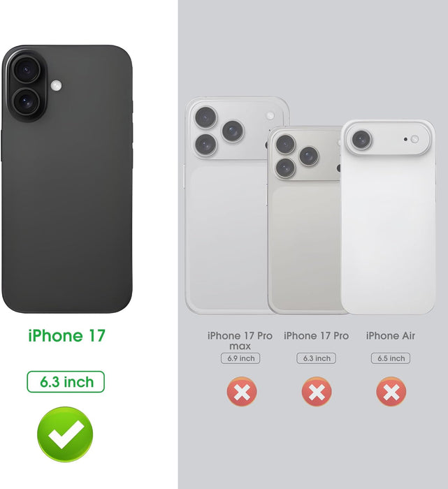This screenshot has height=489, width=448.
Task: Click the upper camera lens of black iPhone 17
Action: coord(27,70)
